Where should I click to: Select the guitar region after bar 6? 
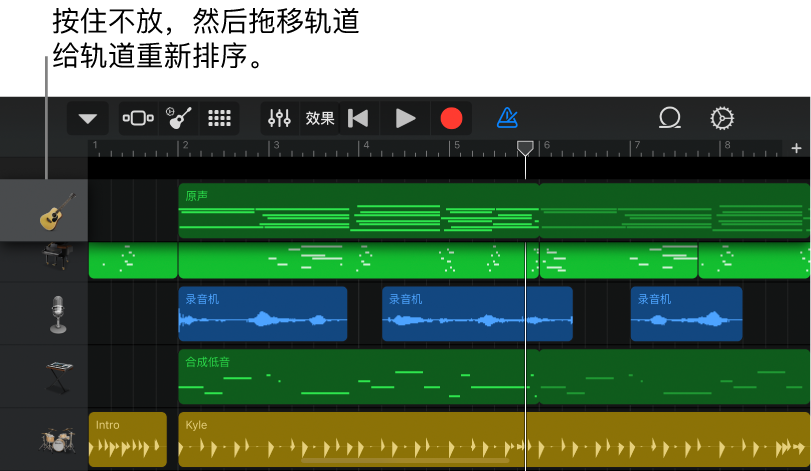pyautogui.click(x=674, y=210)
